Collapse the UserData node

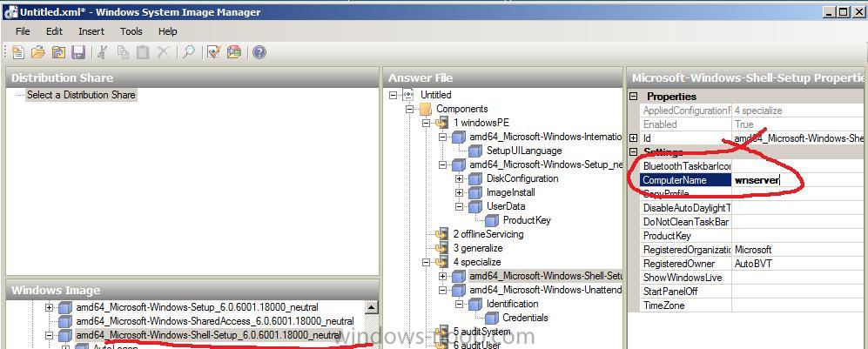459,206
